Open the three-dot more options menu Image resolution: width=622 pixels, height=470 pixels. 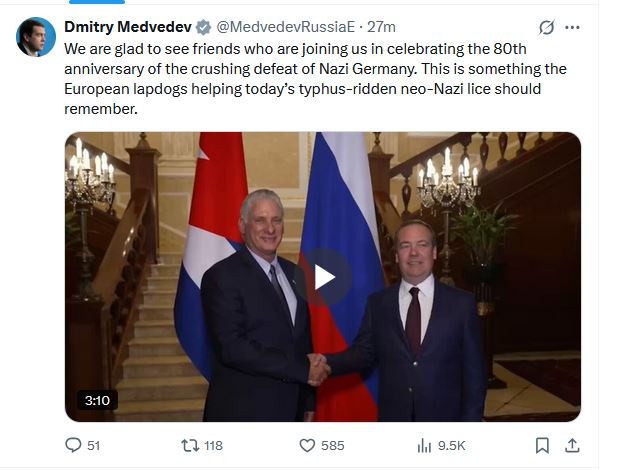pos(572,27)
